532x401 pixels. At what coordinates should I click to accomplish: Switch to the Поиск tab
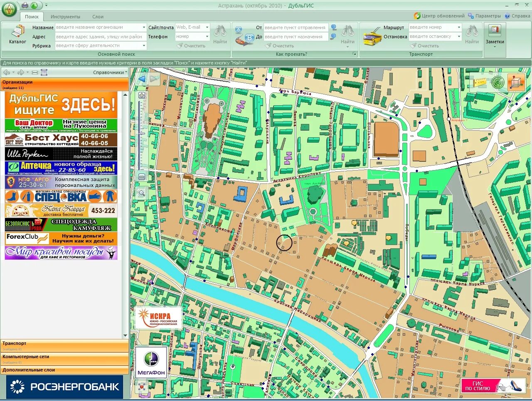click(x=32, y=17)
